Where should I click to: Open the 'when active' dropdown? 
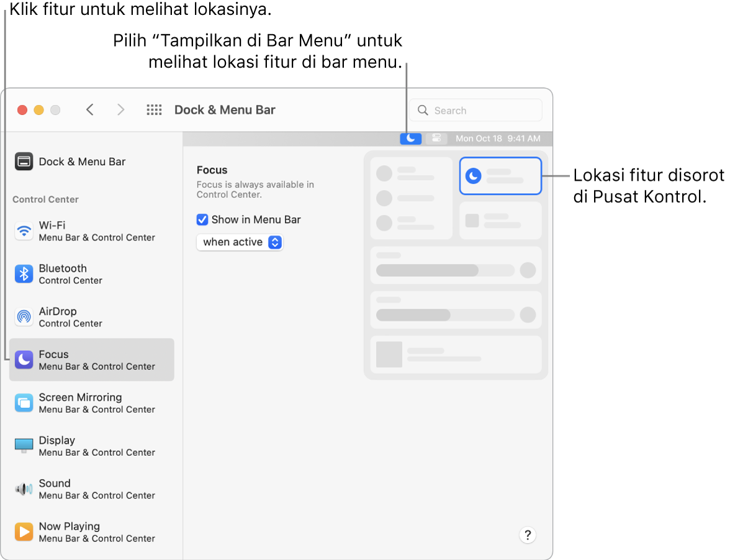[x=240, y=242]
